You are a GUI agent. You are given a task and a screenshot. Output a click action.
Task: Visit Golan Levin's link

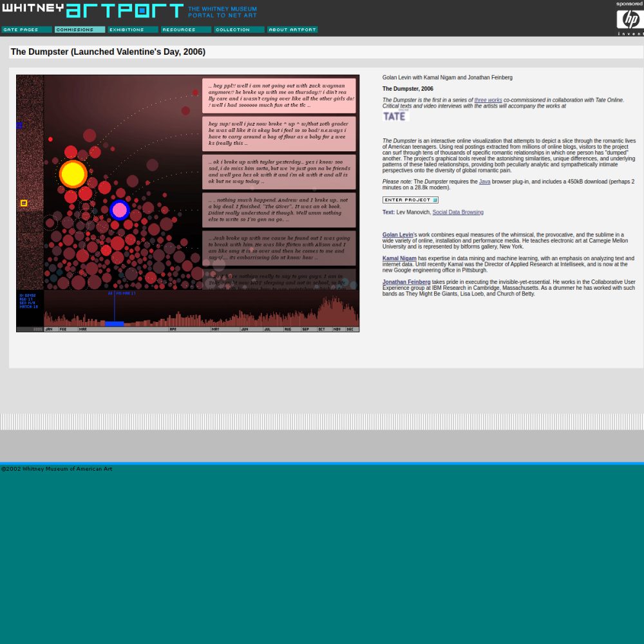pos(397,235)
